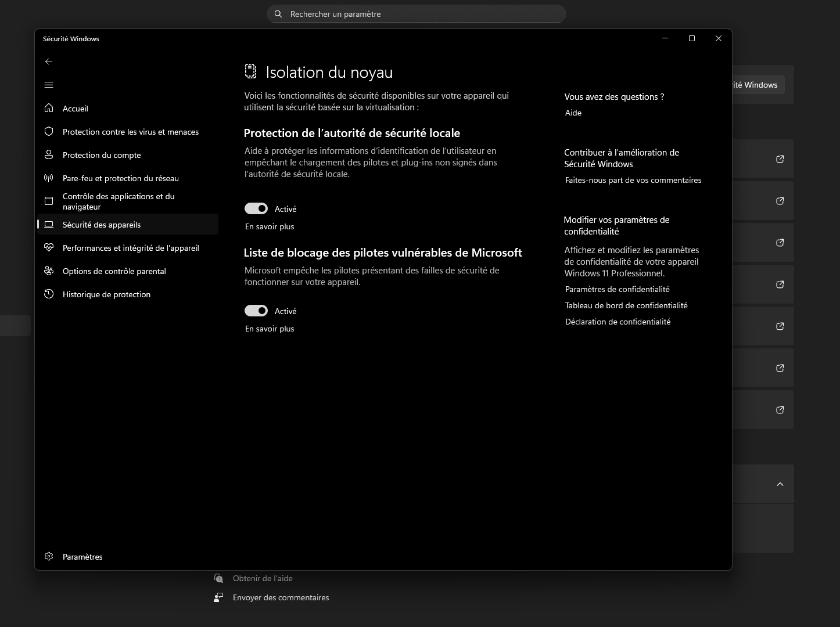Click the Protection du compte person icon
The width and height of the screenshot is (840, 627).
pos(49,155)
